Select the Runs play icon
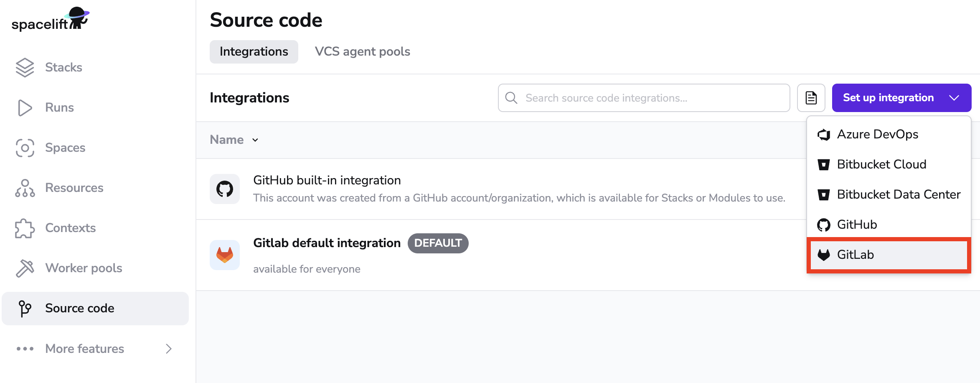This screenshot has width=980, height=383. tap(25, 107)
